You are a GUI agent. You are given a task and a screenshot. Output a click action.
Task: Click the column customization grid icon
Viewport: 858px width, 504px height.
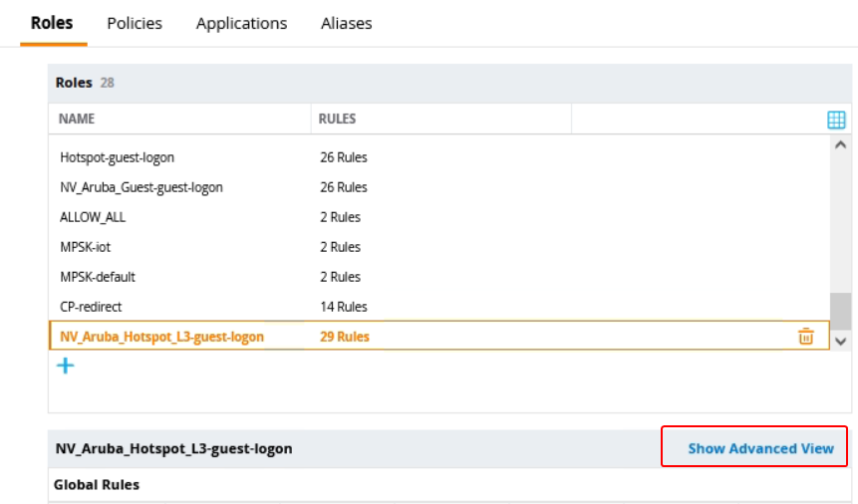click(x=836, y=120)
